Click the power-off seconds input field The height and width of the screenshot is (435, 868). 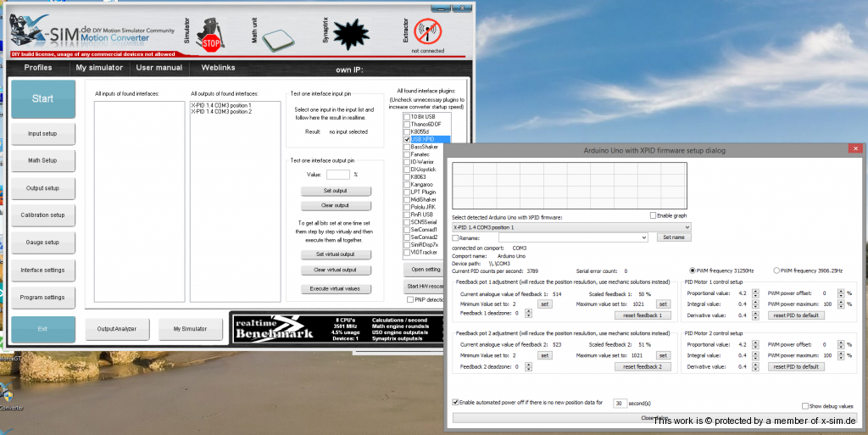click(620, 404)
